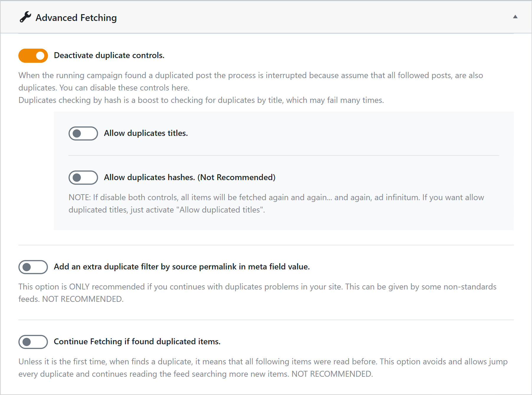532x395 pixels.
Task: Enable Continue Fetching if found duplicated items
Action: click(33, 342)
